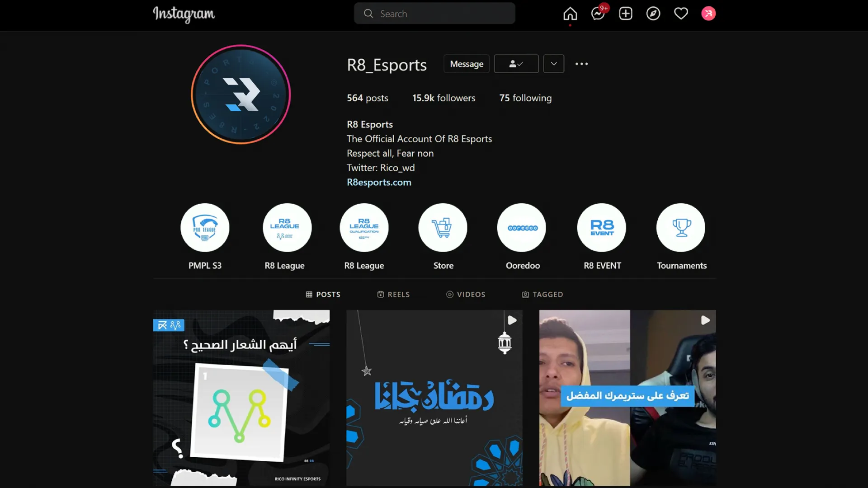Viewport: 868px width, 488px height.
Task: Open the three-dot profile options menu
Action: 581,64
